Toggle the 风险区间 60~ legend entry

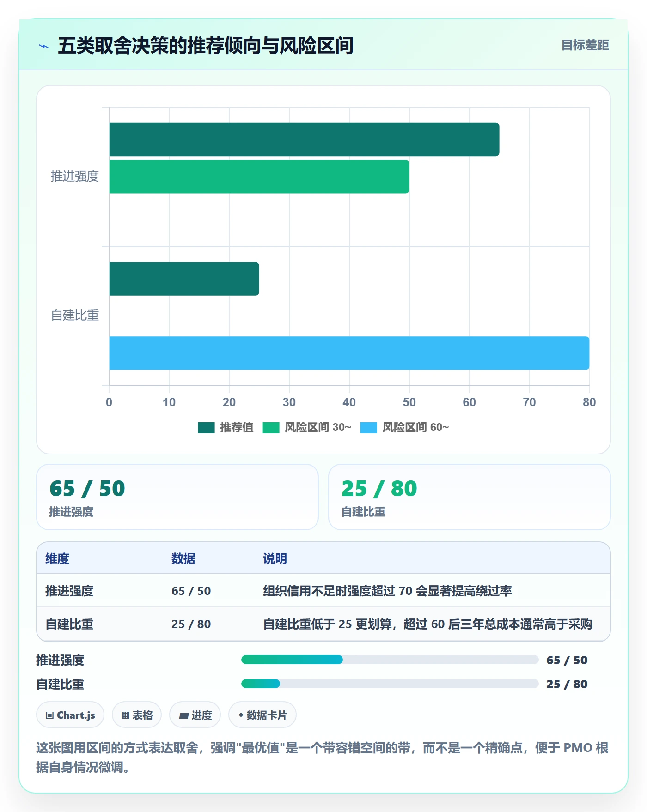point(404,427)
